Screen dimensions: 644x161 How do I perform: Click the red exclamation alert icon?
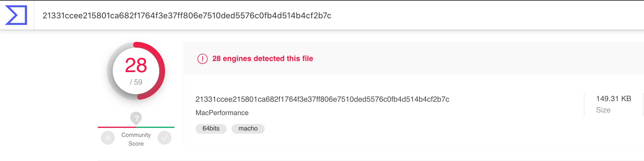point(202,59)
